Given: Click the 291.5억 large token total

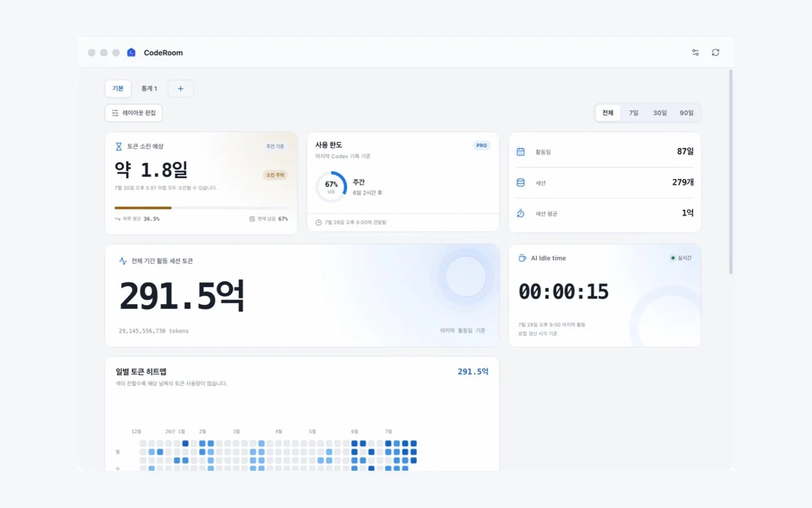Looking at the screenshot, I should point(182,296).
